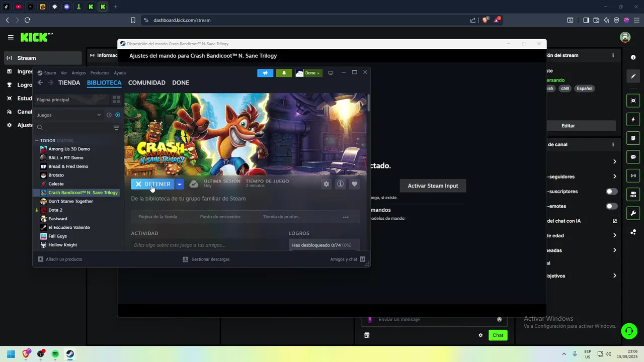Collapse the TODOS games list
Image resolution: width=644 pixels, height=362 pixels.
pyautogui.click(x=37, y=141)
